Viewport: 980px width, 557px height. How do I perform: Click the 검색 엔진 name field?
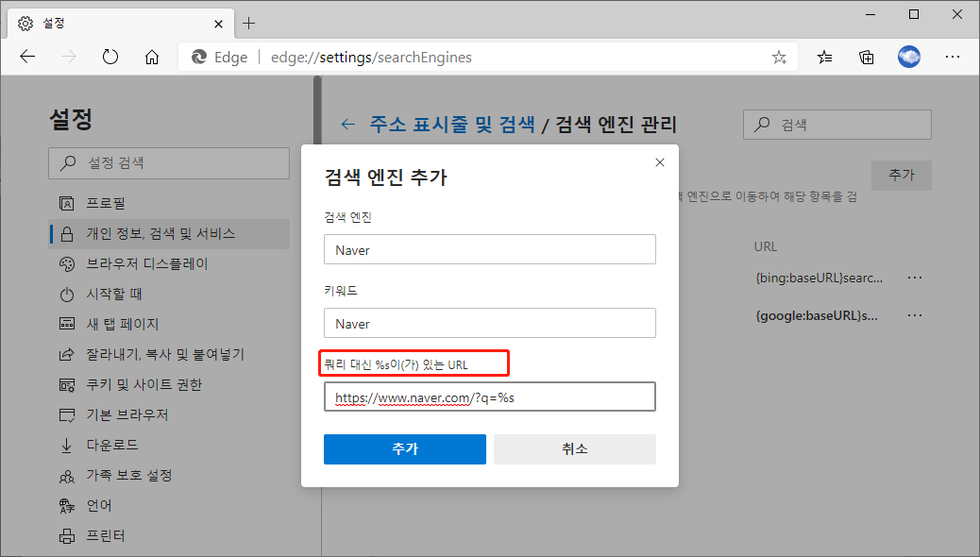tap(489, 249)
